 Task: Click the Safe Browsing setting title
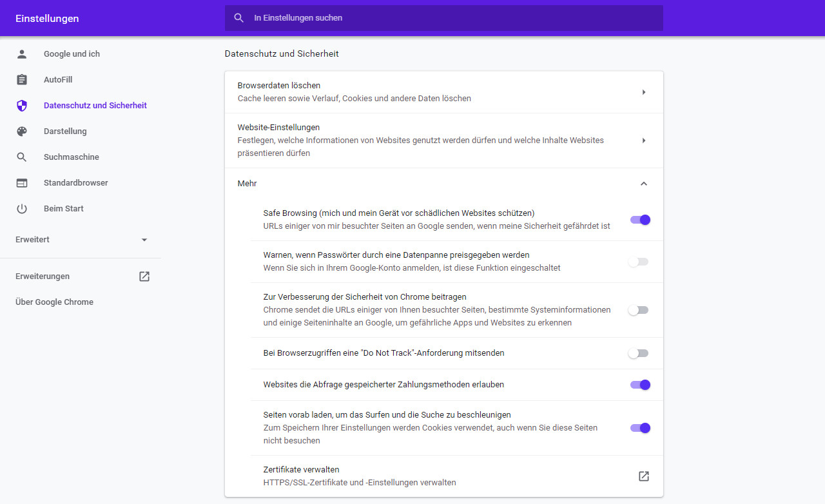[x=399, y=213]
